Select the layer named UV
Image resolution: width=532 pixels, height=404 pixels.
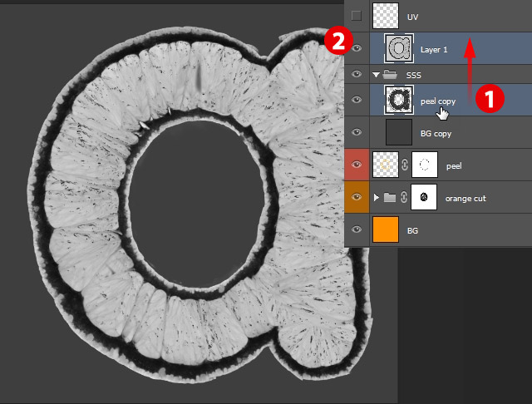coord(412,17)
